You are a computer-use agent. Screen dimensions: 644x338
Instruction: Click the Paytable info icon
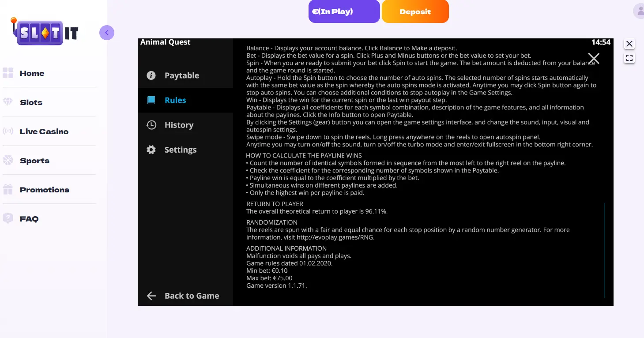[x=151, y=75]
